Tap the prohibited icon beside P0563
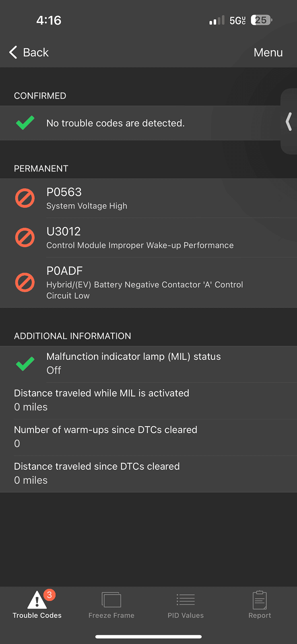297x644 pixels. [x=25, y=198]
